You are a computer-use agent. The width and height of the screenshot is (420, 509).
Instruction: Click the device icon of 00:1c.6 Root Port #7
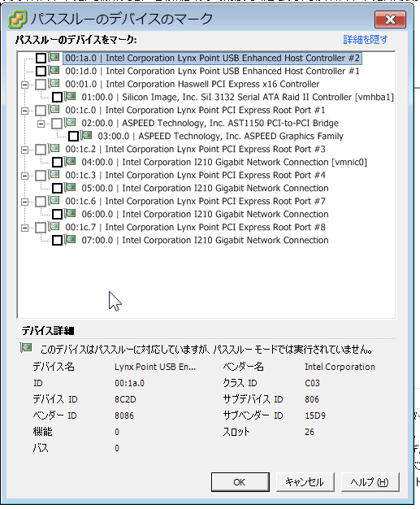point(54,200)
